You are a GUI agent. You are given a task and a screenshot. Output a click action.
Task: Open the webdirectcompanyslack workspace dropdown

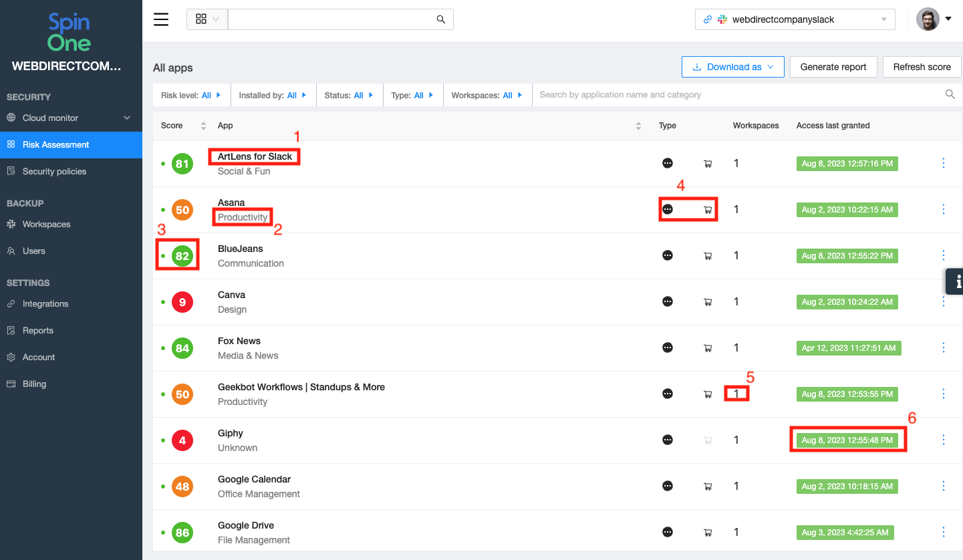coord(795,19)
